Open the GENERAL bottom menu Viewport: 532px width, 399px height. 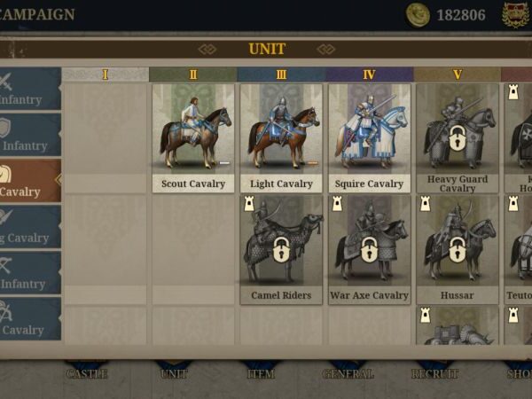point(348,373)
